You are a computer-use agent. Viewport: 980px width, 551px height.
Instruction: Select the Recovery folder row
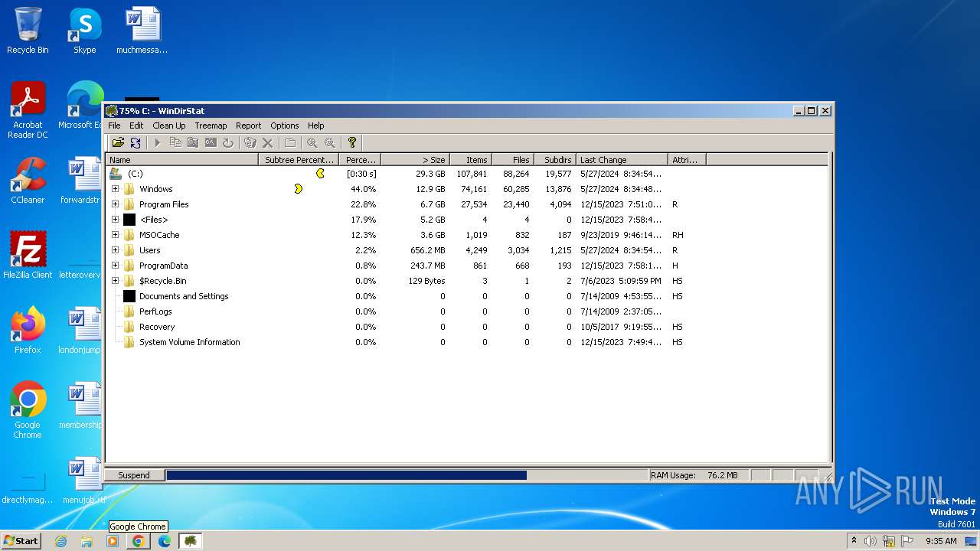tap(467, 327)
